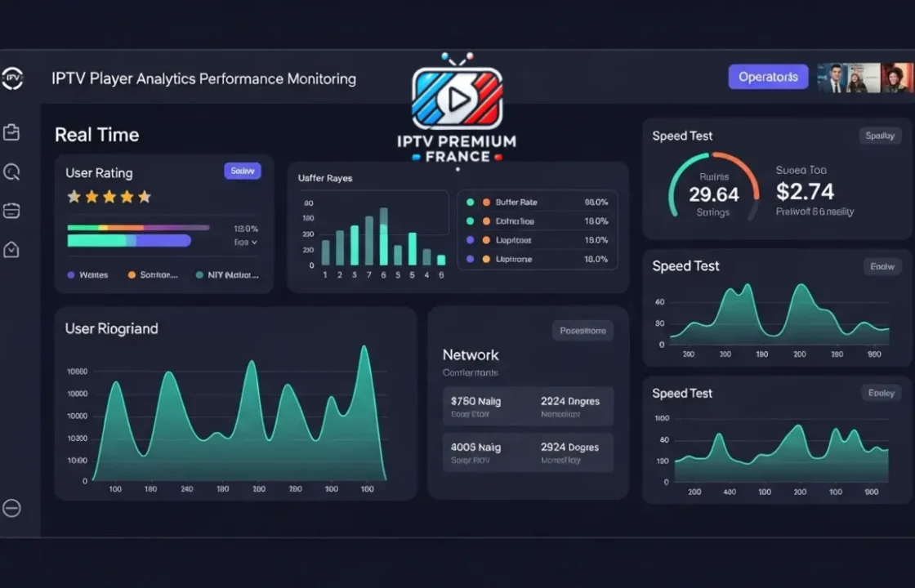Image resolution: width=915 pixels, height=588 pixels.
Task: Select the checkmark badge sidebar icon
Action: [11, 250]
